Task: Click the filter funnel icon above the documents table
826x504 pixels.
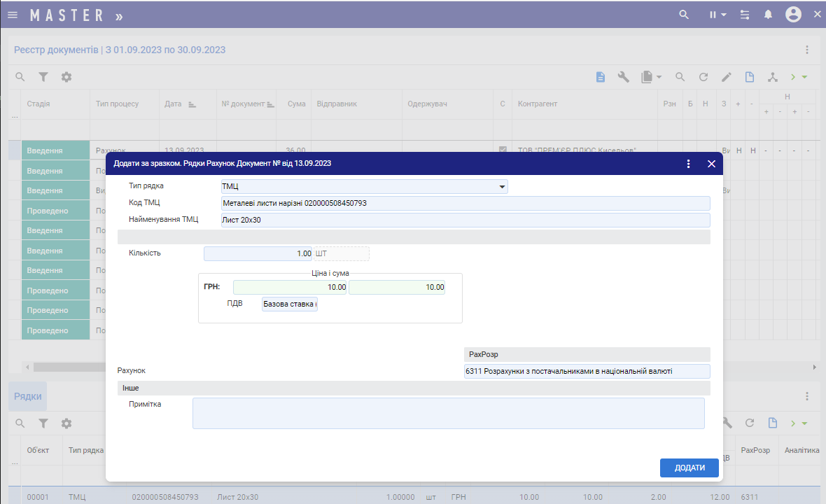Action: [x=43, y=77]
